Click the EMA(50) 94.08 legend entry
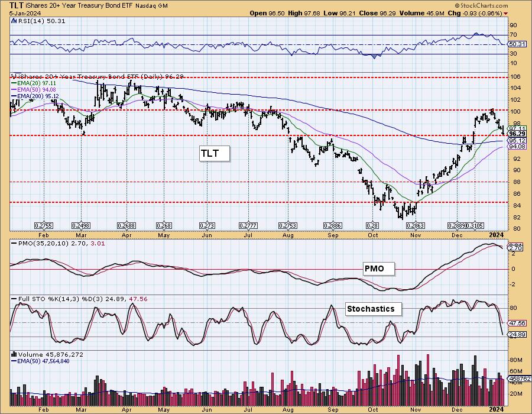 click(34, 89)
